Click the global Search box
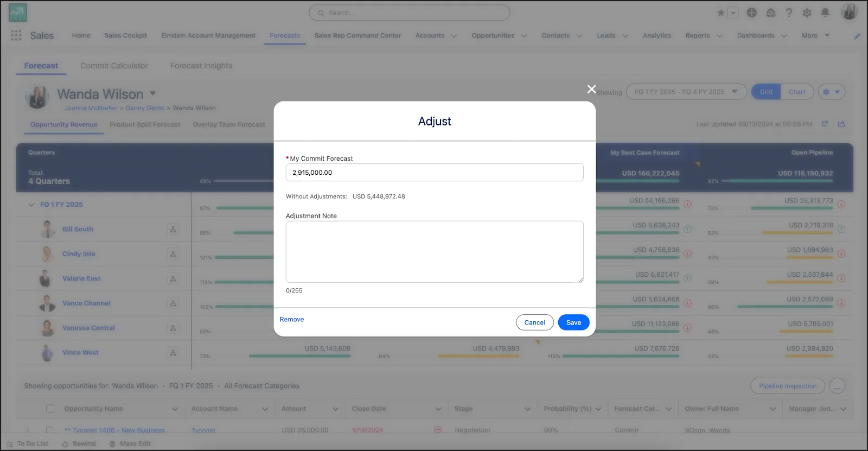 point(410,12)
